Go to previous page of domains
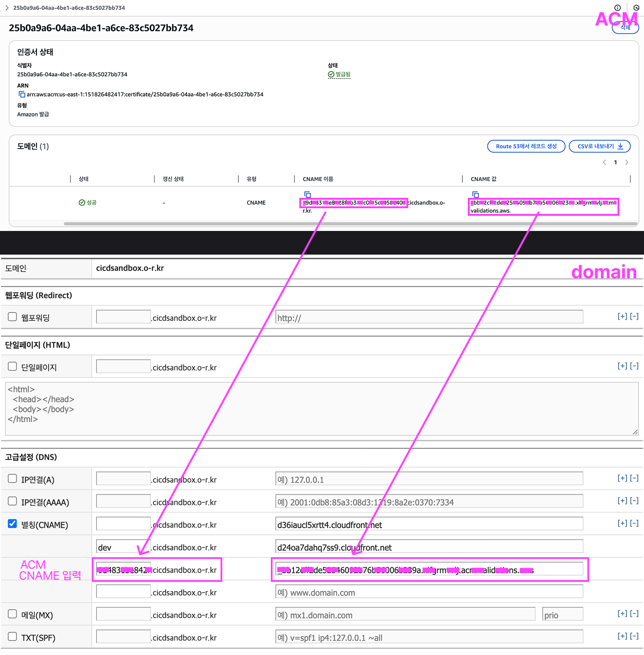This screenshot has height=655, width=644. [x=604, y=162]
